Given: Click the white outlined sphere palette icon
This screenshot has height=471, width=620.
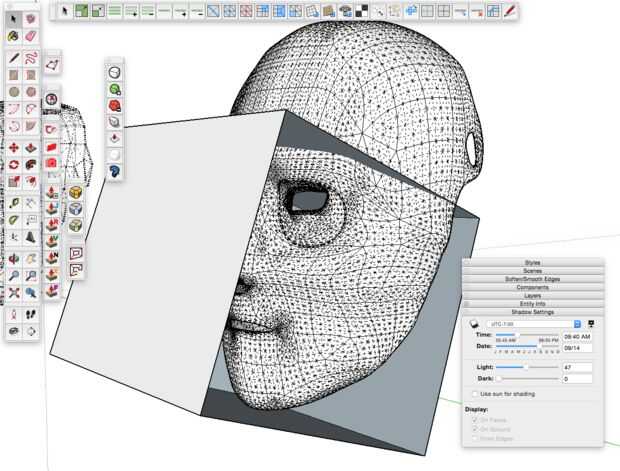Looking at the screenshot, I should 115,72.
